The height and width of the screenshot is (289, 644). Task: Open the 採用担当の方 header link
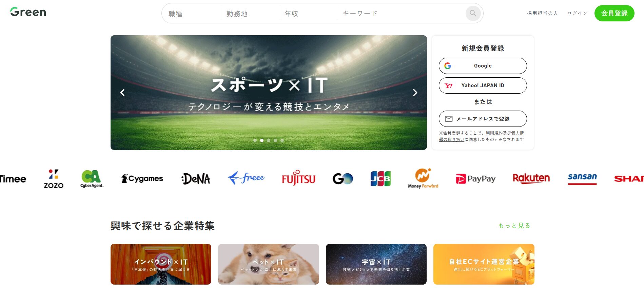542,13
